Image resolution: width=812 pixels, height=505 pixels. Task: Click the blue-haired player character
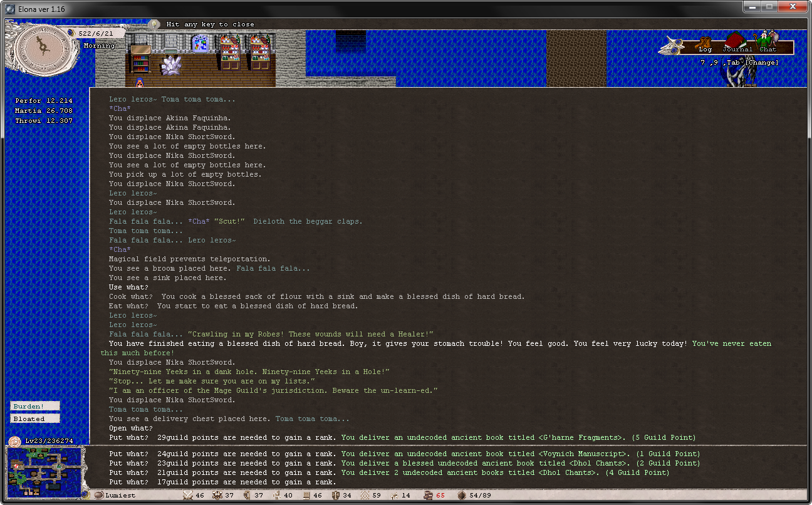pyautogui.click(x=139, y=82)
